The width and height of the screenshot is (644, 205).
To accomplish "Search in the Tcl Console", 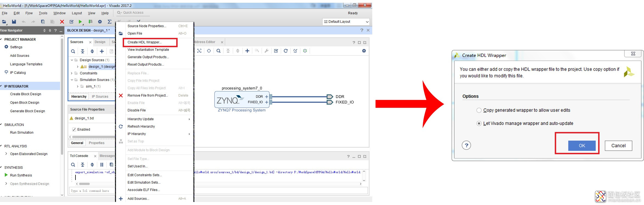I will 73,165.
